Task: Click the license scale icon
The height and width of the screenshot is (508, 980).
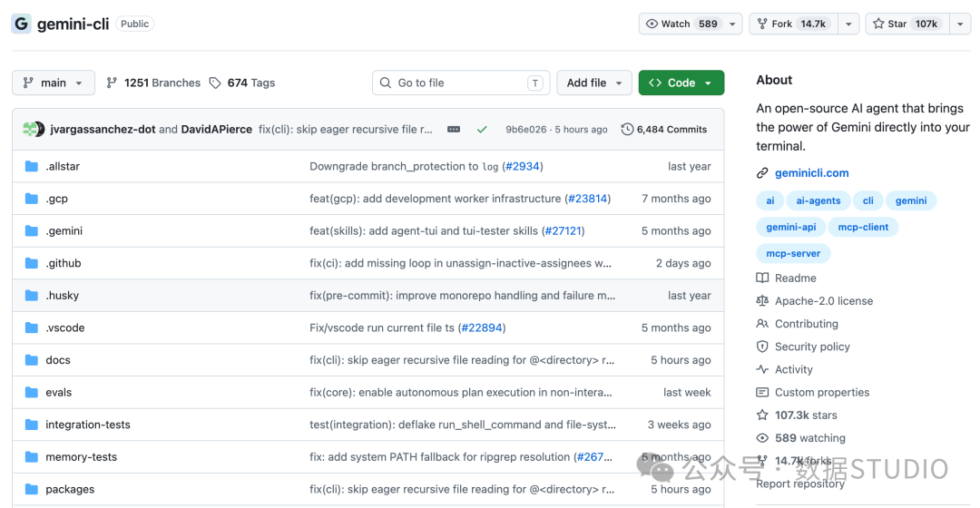Action: coord(762,300)
